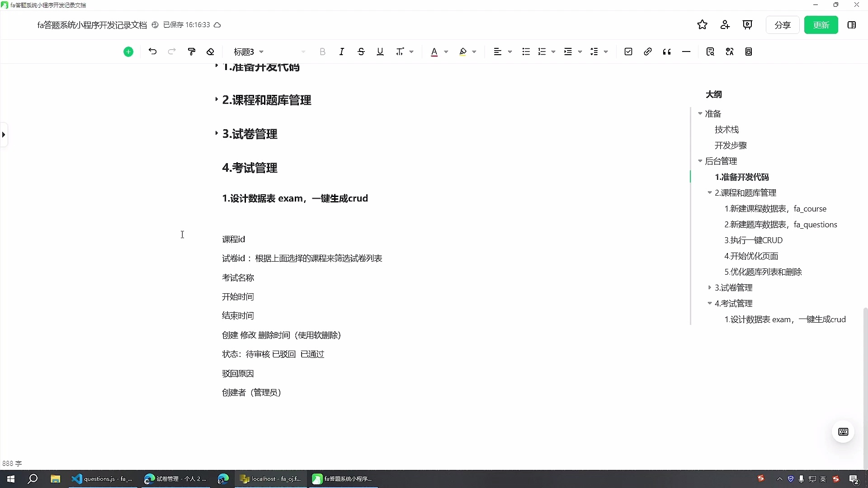
Task: Open the 标题3 heading style dropdown
Action: [249, 52]
